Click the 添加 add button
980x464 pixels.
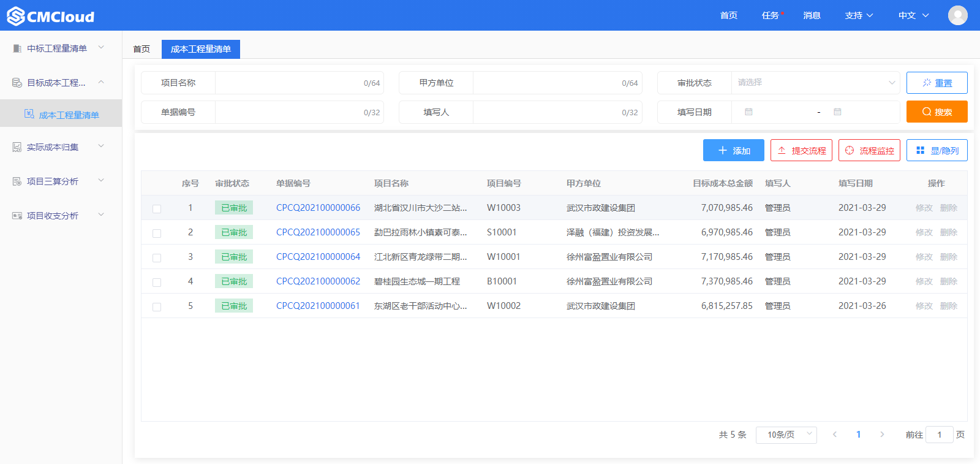(734, 150)
